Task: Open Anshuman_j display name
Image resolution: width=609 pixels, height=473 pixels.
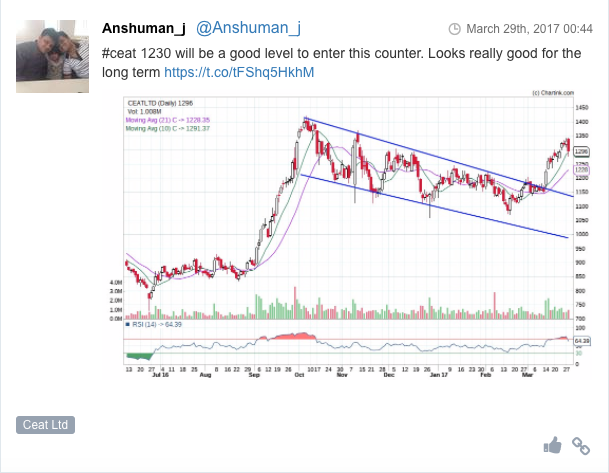Action: click(x=144, y=28)
